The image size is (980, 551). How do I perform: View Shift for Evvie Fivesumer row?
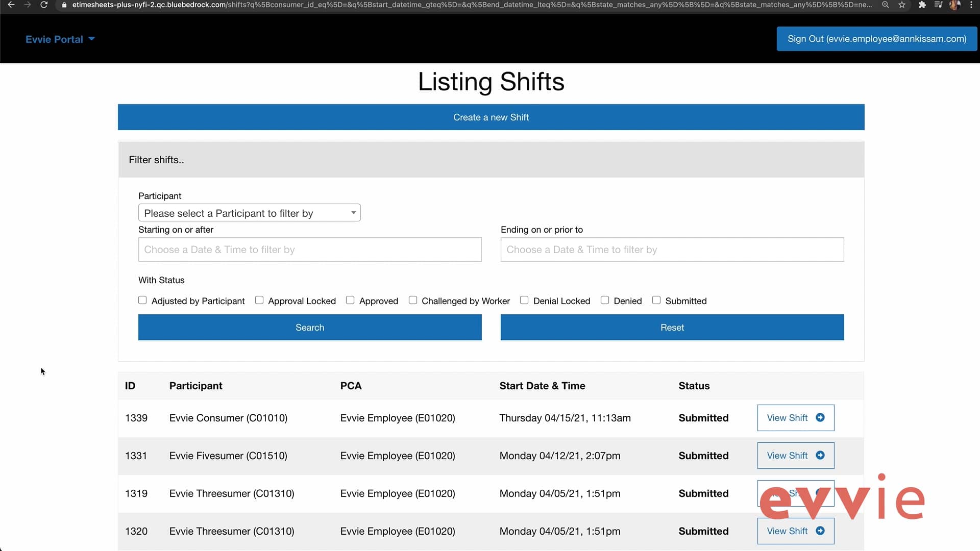tap(795, 456)
